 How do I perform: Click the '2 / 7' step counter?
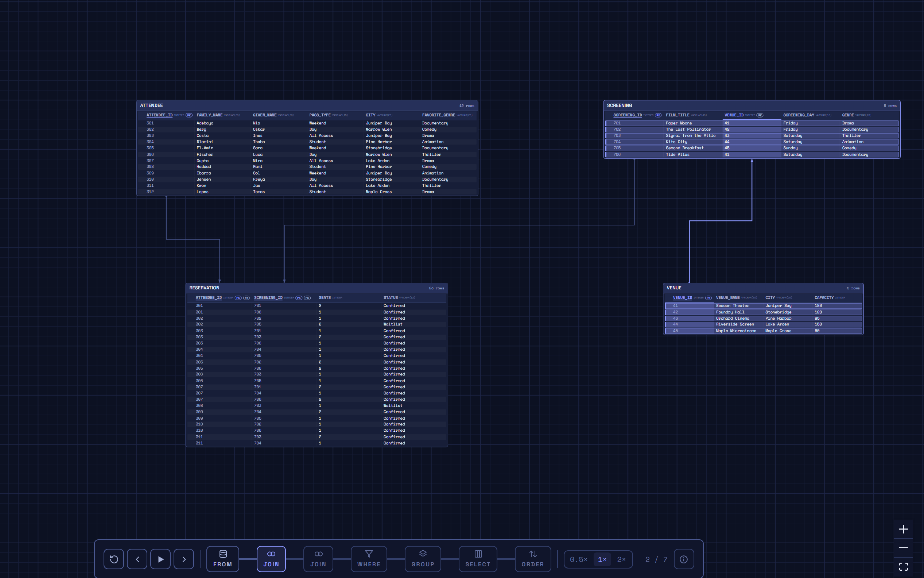pos(656,559)
